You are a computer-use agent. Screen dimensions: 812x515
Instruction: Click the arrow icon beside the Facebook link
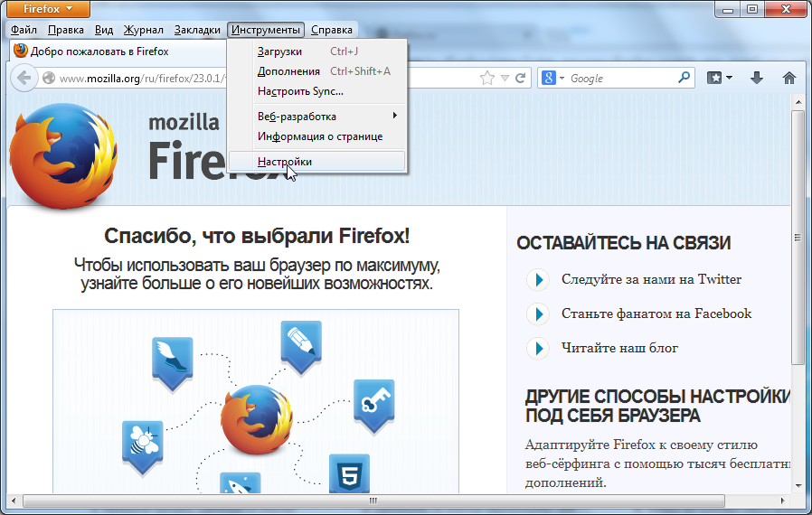[x=539, y=314]
